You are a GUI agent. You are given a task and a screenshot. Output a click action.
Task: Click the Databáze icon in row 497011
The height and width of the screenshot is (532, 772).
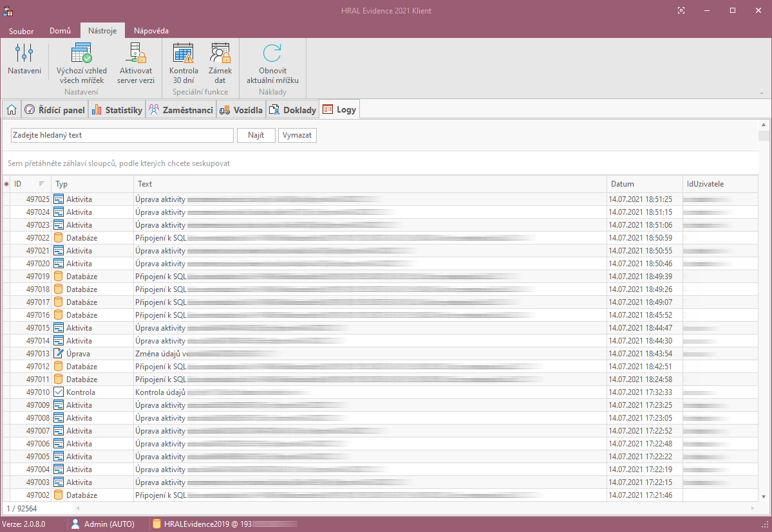59,379
